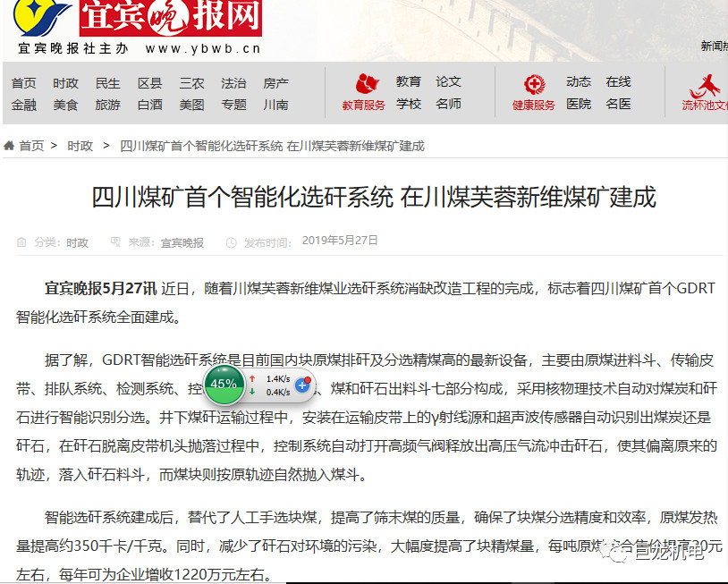Click the main article headline

(374, 198)
